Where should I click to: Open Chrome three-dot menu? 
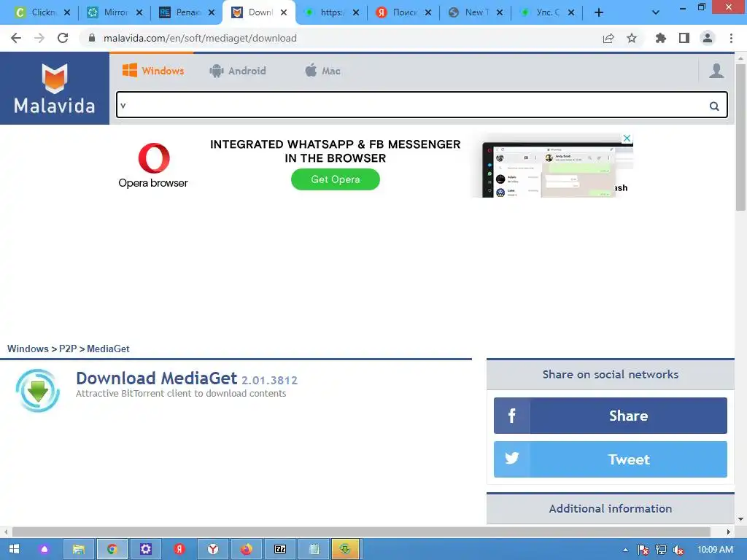click(731, 38)
